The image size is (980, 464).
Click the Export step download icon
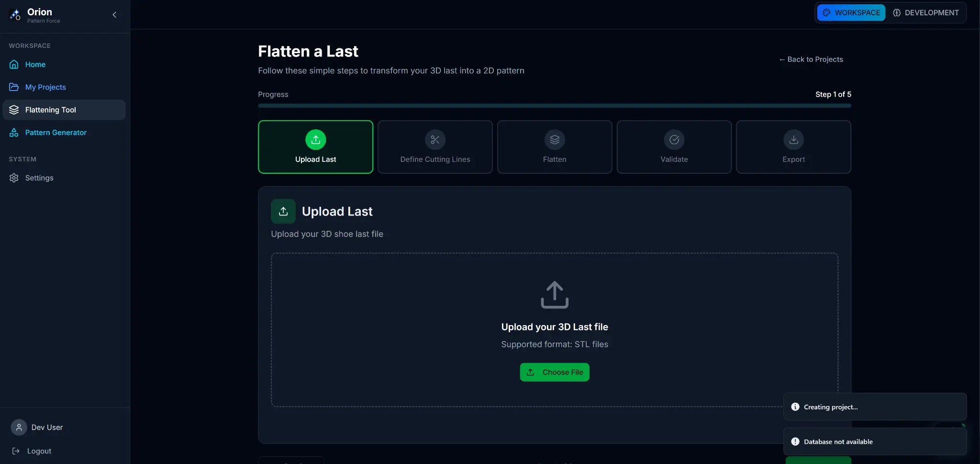(793, 140)
